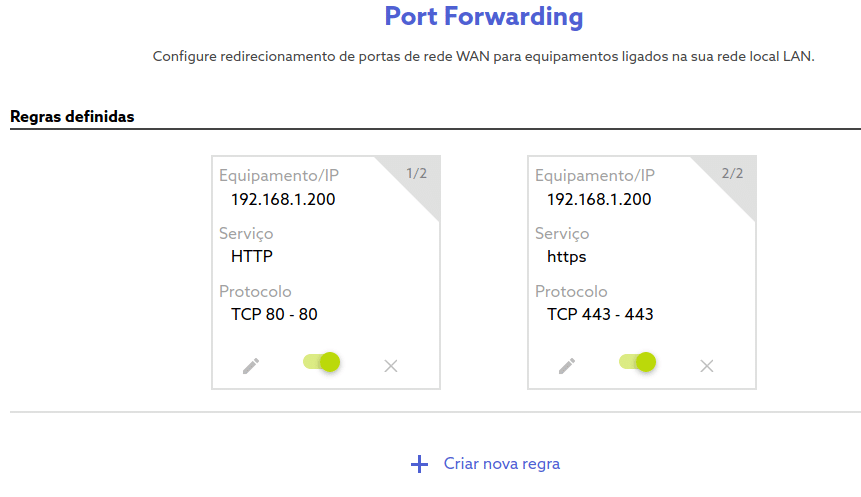Viewport: 861px width, 497px height.
Task: Click the HTTP service name
Action: pyautogui.click(x=251, y=256)
